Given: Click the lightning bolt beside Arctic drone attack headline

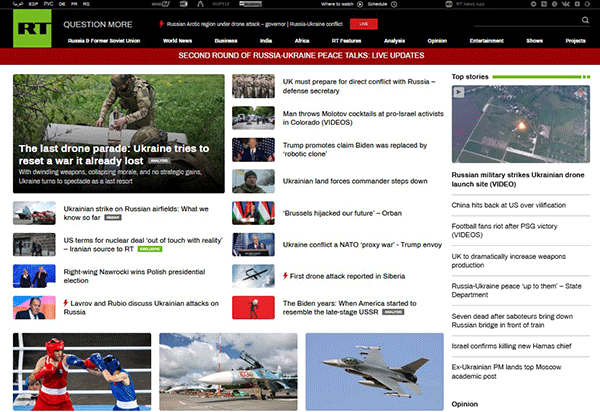Looking at the screenshot, I should click(x=161, y=24).
